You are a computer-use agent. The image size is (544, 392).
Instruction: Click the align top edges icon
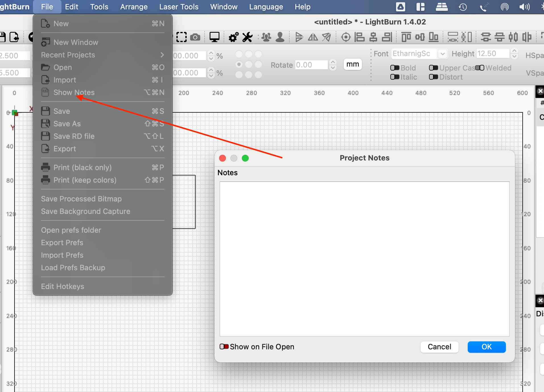coord(406,37)
